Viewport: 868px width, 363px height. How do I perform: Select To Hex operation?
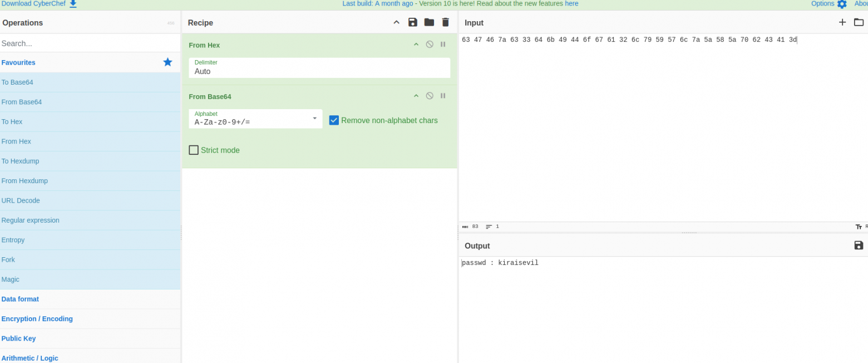coord(90,121)
